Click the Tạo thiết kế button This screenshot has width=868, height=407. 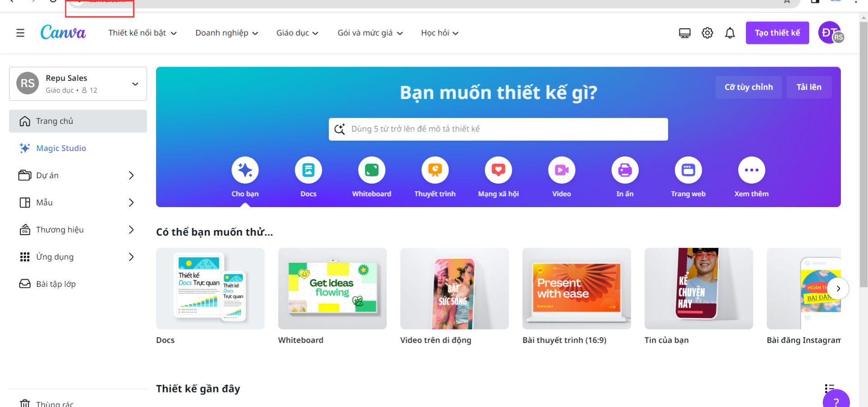(x=777, y=33)
